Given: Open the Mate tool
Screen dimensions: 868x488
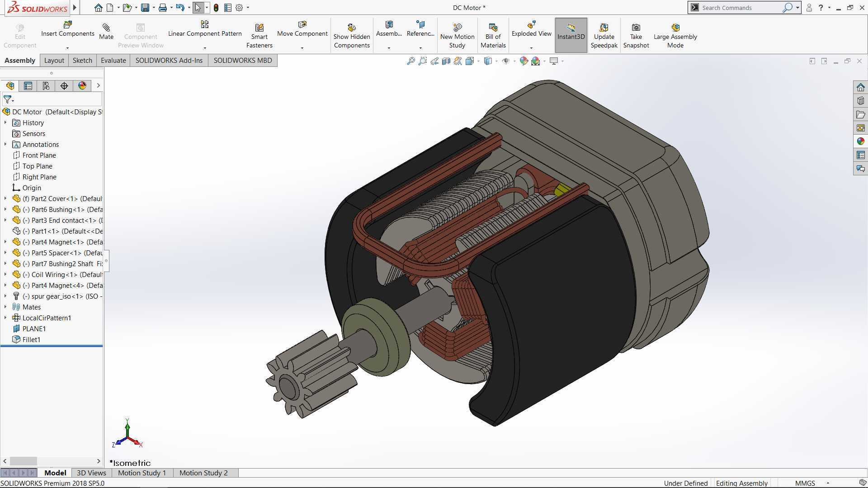Looking at the screenshot, I should [x=106, y=32].
